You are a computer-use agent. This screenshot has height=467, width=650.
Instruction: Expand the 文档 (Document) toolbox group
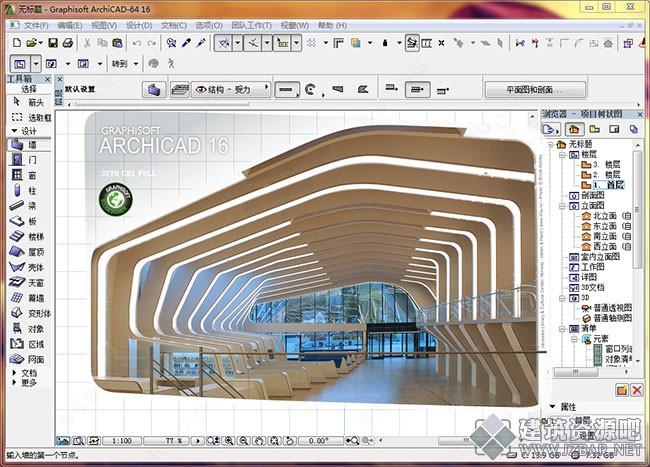pyautogui.click(x=15, y=373)
